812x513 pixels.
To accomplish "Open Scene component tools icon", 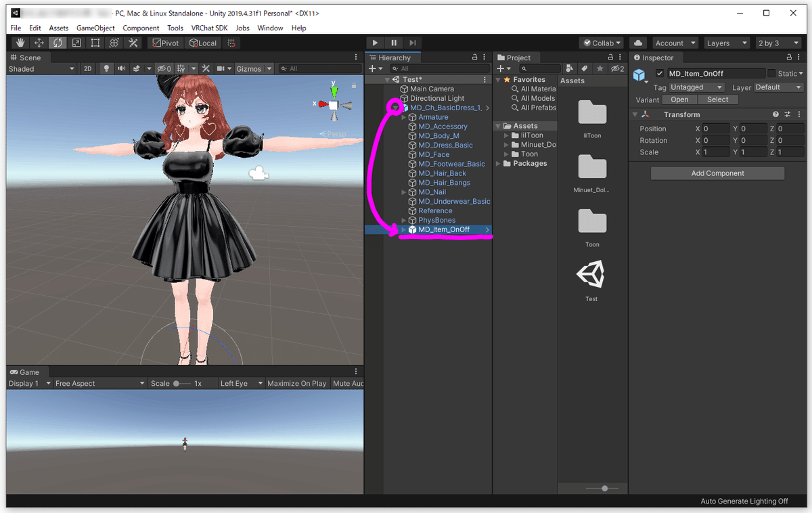I will [x=204, y=68].
